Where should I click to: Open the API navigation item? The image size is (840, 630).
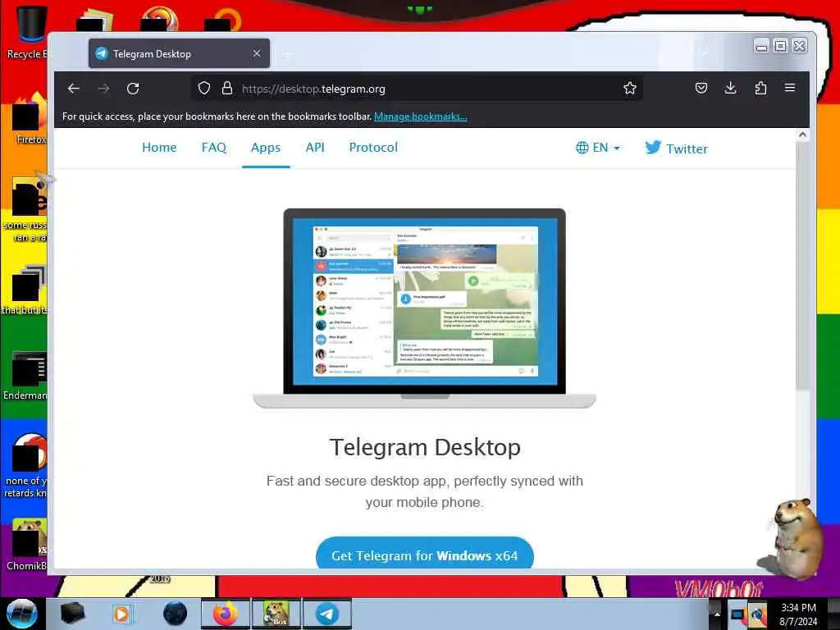click(315, 148)
